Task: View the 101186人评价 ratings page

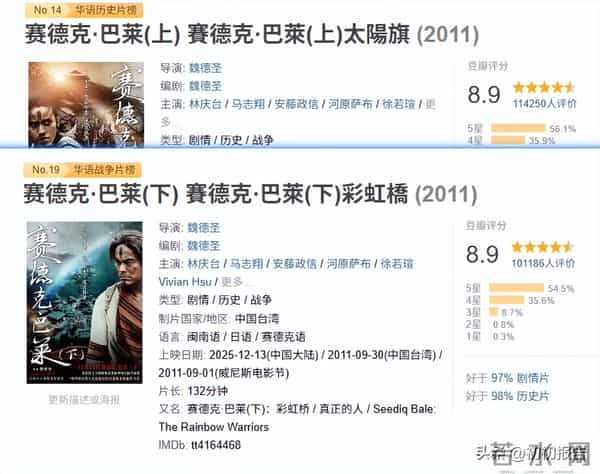Action: pyautogui.click(x=543, y=262)
